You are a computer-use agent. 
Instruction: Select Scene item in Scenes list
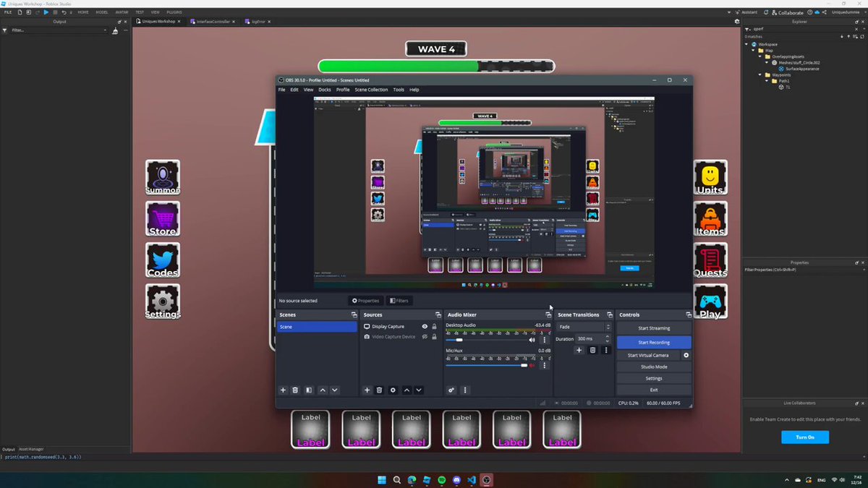[x=317, y=327]
